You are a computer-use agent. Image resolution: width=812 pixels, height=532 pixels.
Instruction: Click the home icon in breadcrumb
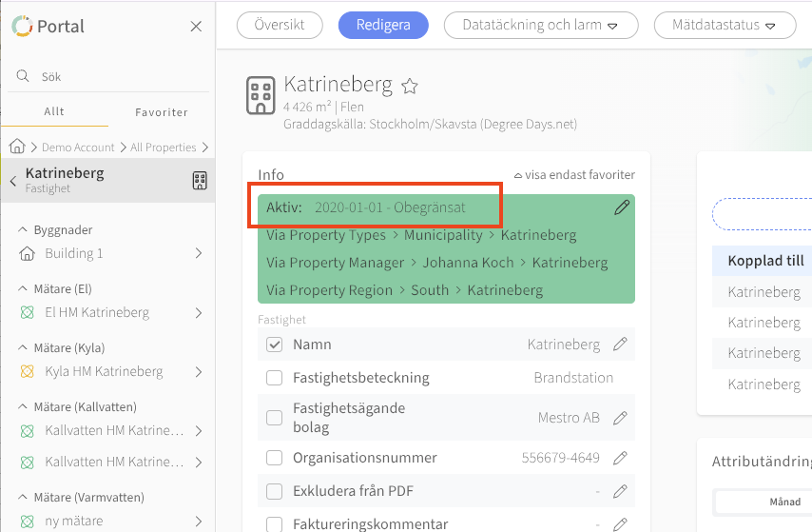[x=16, y=147]
